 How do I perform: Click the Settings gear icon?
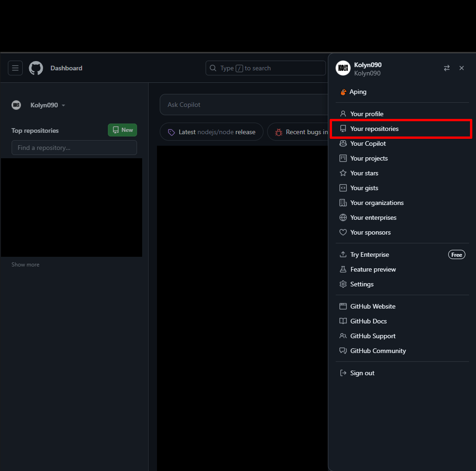(x=343, y=284)
